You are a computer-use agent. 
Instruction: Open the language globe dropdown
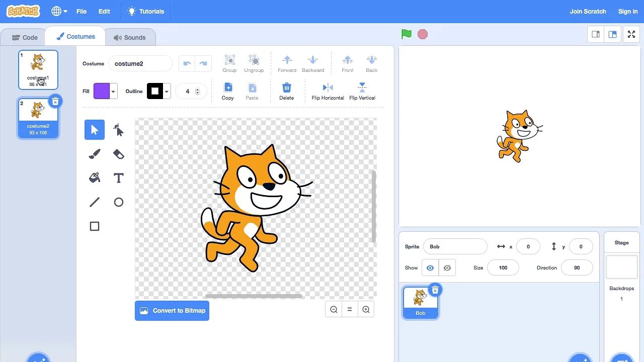(x=59, y=11)
